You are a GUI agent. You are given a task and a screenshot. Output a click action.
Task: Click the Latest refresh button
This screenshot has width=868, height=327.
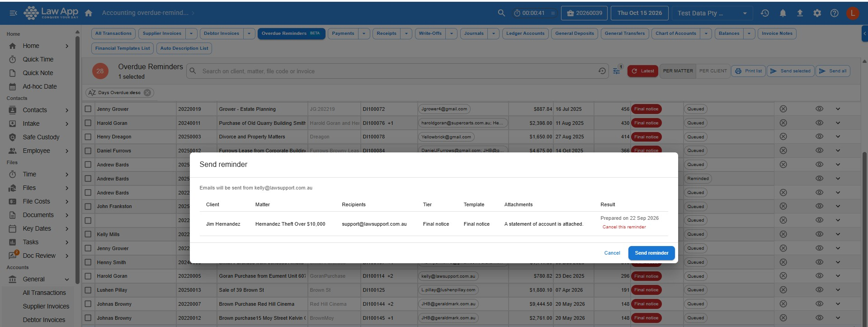(x=642, y=71)
